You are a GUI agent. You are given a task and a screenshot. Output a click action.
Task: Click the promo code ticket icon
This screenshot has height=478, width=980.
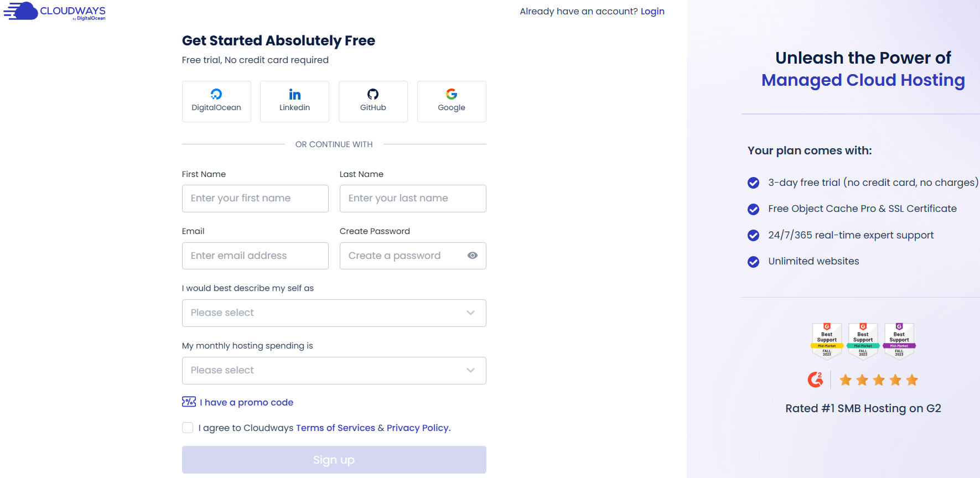pyautogui.click(x=189, y=402)
